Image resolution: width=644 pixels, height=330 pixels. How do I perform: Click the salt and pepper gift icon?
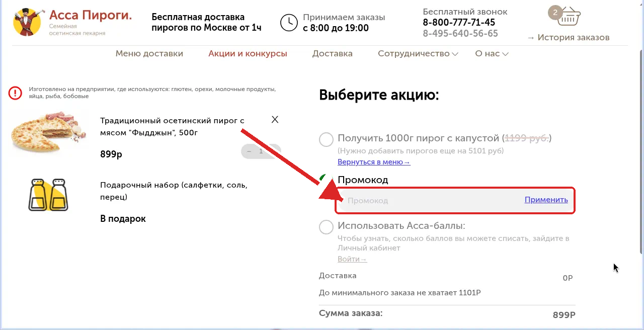pos(48,194)
